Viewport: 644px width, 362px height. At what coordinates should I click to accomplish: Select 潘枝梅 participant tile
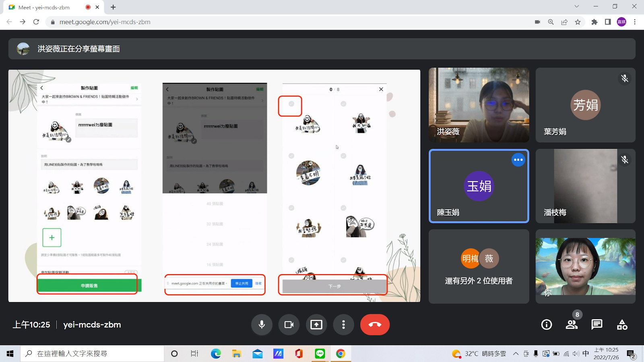point(585,186)
